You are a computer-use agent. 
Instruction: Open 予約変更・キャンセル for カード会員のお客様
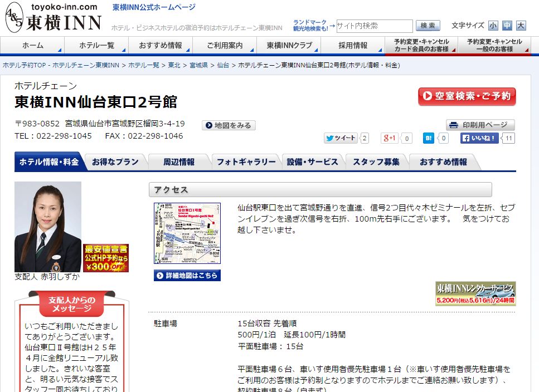click(x=421, y=46)
